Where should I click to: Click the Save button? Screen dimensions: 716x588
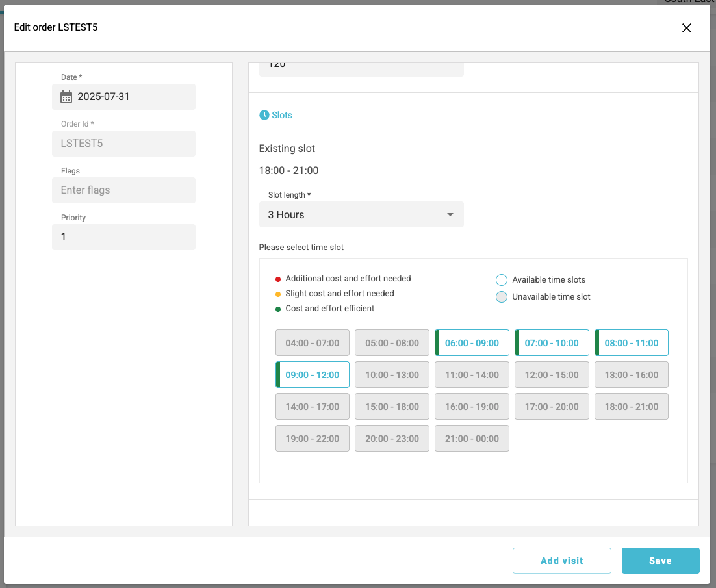click(660, 561)
